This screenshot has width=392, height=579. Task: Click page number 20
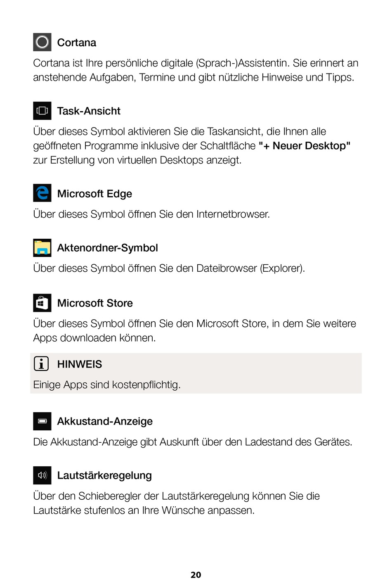coord(196,574)
